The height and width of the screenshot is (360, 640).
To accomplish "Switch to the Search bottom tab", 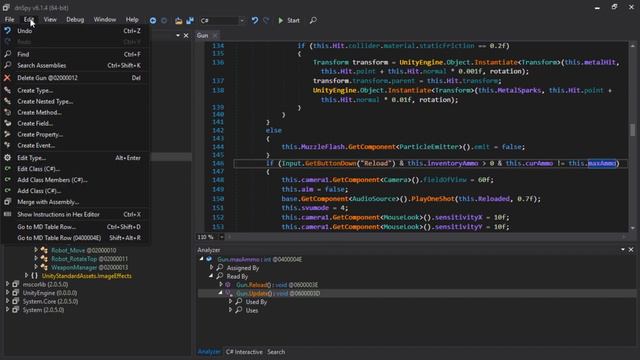I will (x=276, y=352).
